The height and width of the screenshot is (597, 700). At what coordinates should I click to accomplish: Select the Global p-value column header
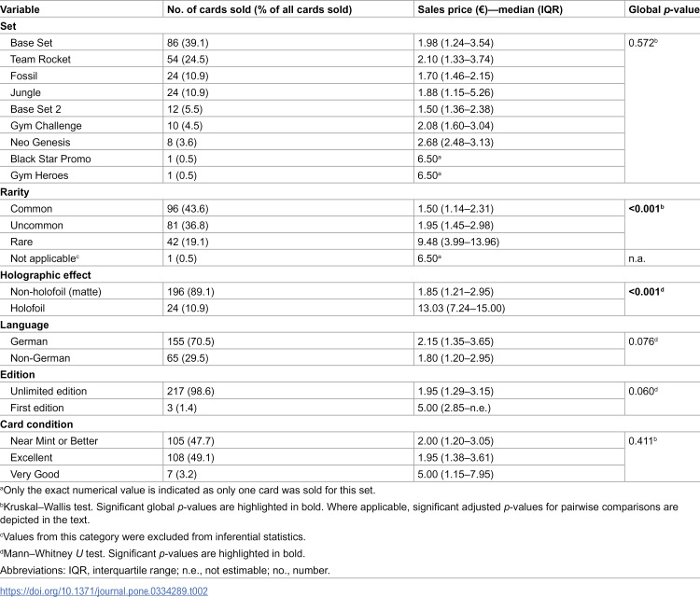[x=664, y=9]
